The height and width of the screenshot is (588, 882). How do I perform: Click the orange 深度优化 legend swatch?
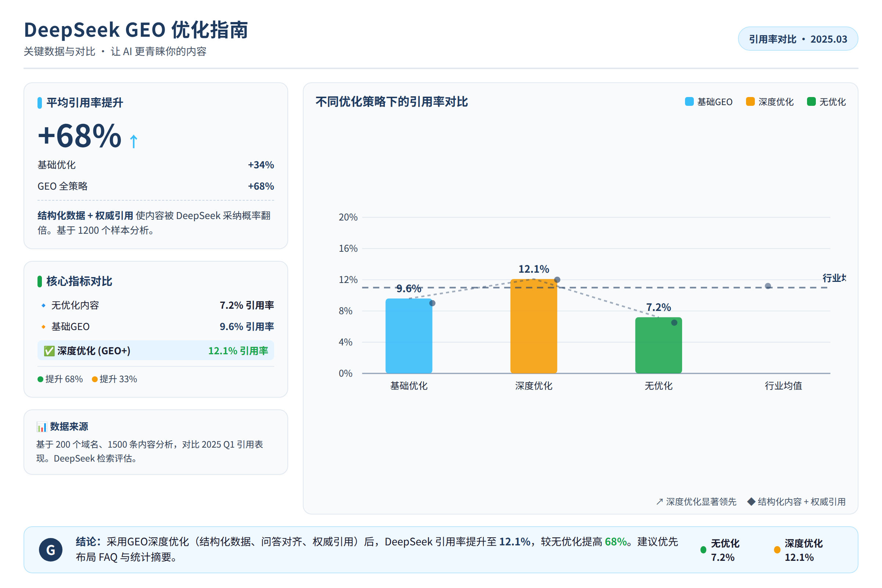[x=750, y=102]
